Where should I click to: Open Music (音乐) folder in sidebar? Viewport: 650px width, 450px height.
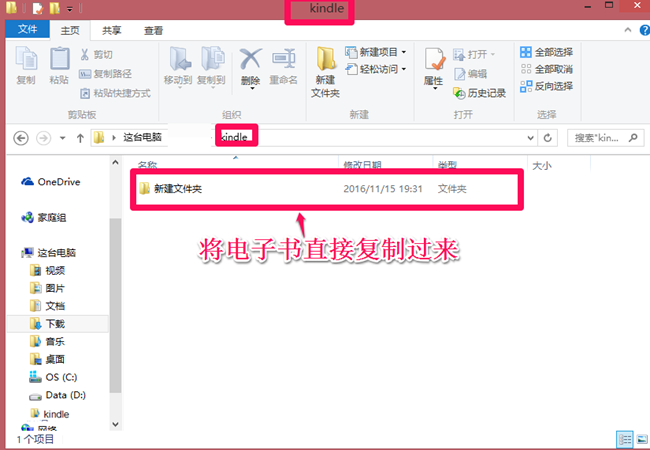pyautogui.click(x=48, y=342)
